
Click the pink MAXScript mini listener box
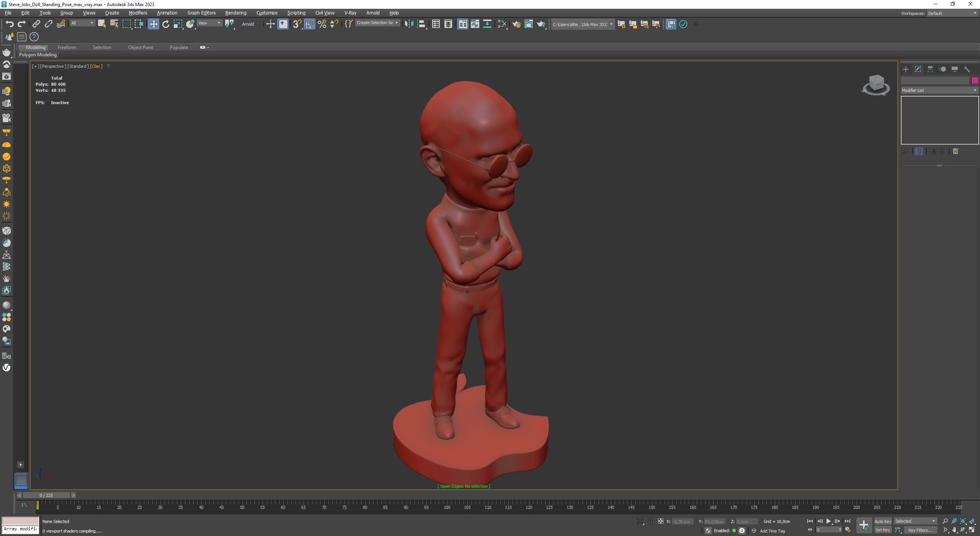pyautogui.click(x=20, y=521)
